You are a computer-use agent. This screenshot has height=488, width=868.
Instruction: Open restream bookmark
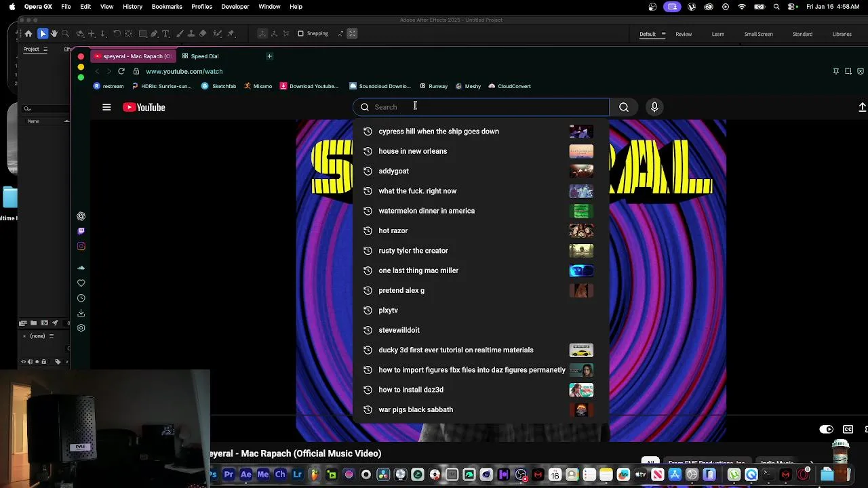point(108,86)
